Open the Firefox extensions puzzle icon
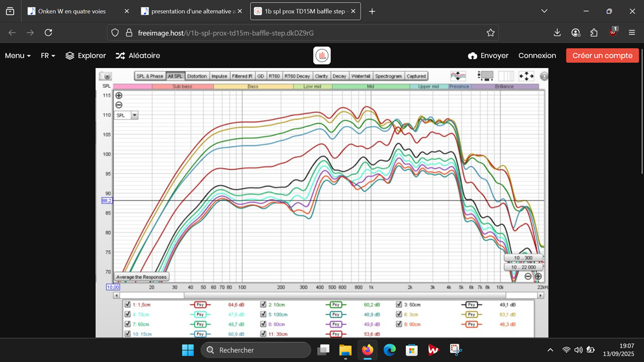This screenshot has height=362, width=644. pyautogui.click(x=594, y=33)
